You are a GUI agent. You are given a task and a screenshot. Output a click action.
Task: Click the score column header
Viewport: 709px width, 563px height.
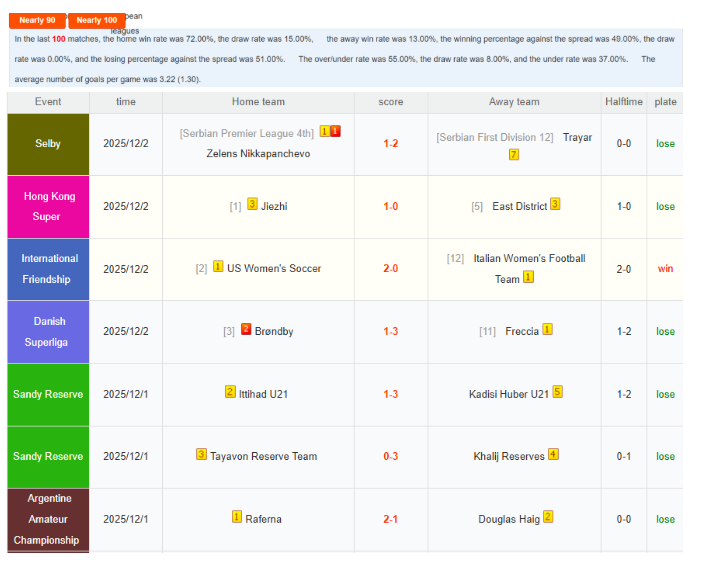pos(391,102)
